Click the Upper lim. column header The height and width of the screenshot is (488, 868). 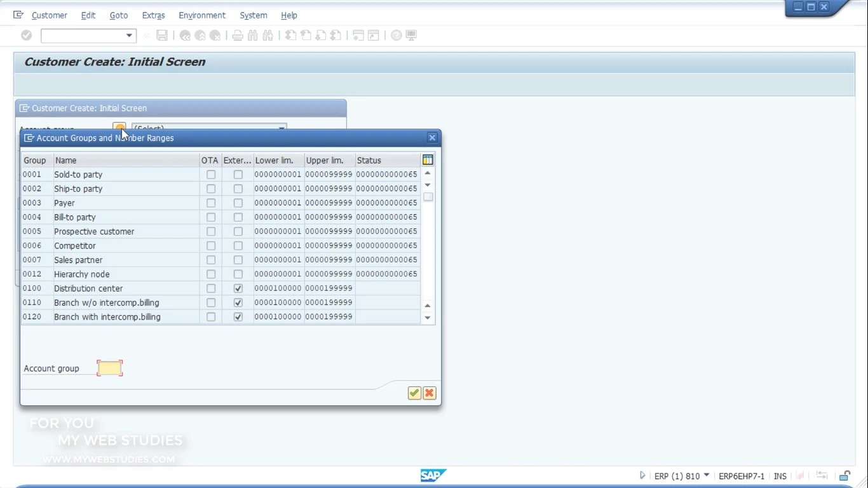pos(329,160)
